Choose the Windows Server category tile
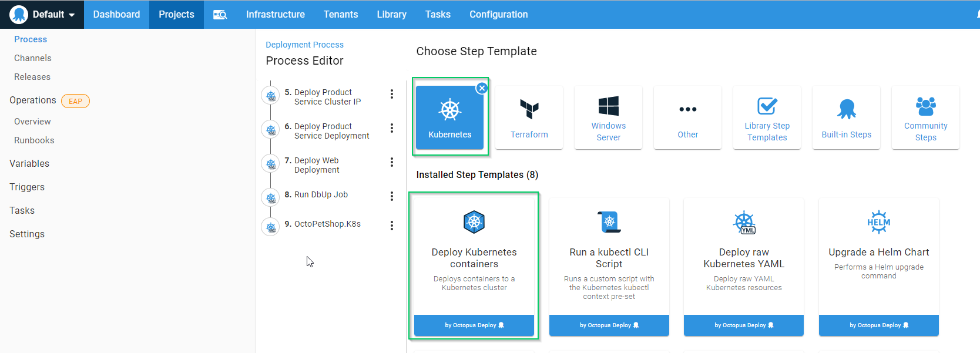 pos(608,117)
